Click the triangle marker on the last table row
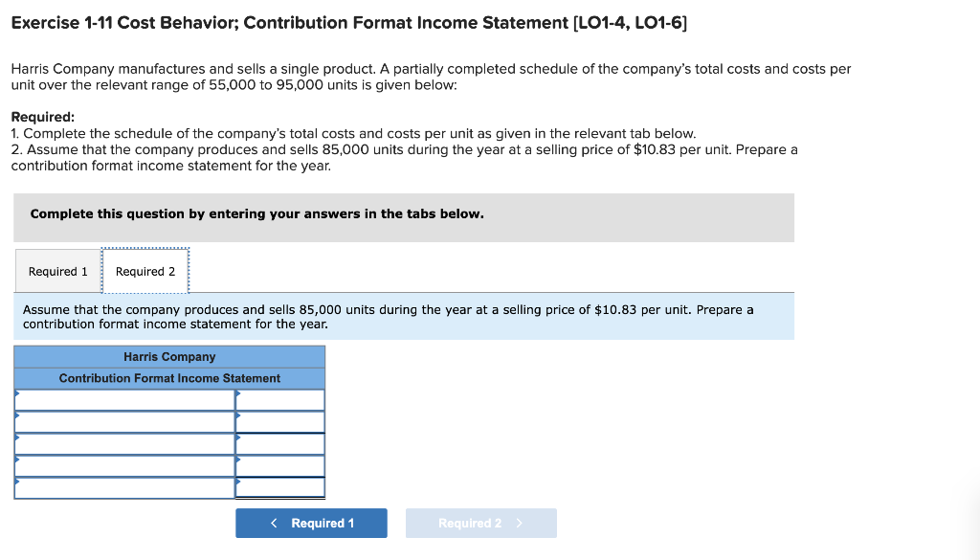The image size is (980, 560). [x=16, y=482]
